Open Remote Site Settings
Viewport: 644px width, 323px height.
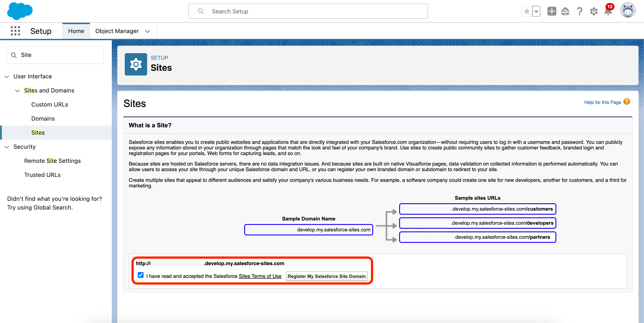(x=52, y=161)
